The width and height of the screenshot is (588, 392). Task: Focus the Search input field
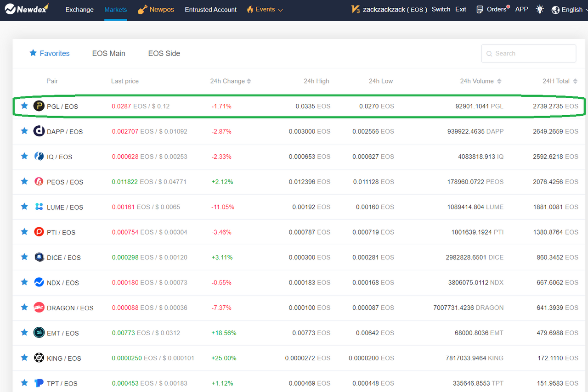coord(529,53)
